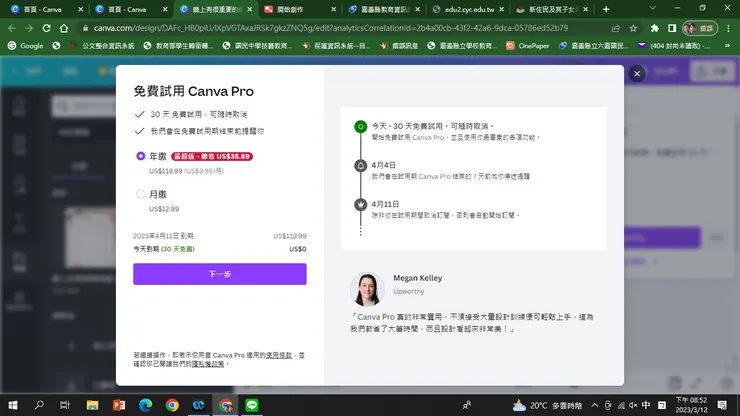Close the 開始創作 tab
This screenshot has height=416, width=740.
[334, 9]
